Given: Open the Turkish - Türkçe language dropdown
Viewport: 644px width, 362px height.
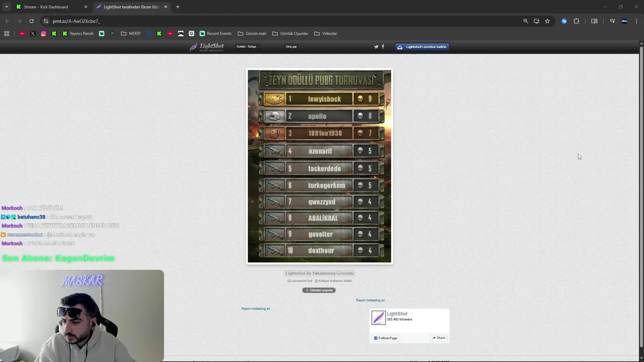Looking at the screenshot, I should (x=247, y=47).
